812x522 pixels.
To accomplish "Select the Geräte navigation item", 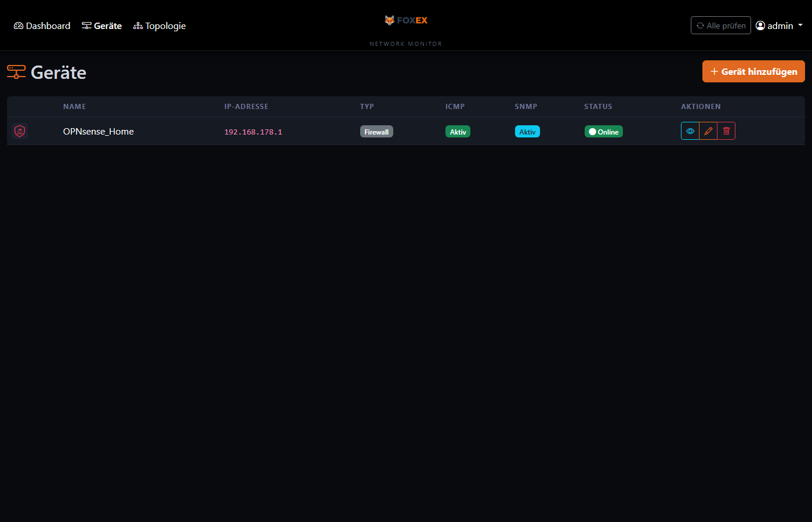I will tap(102, 26).
